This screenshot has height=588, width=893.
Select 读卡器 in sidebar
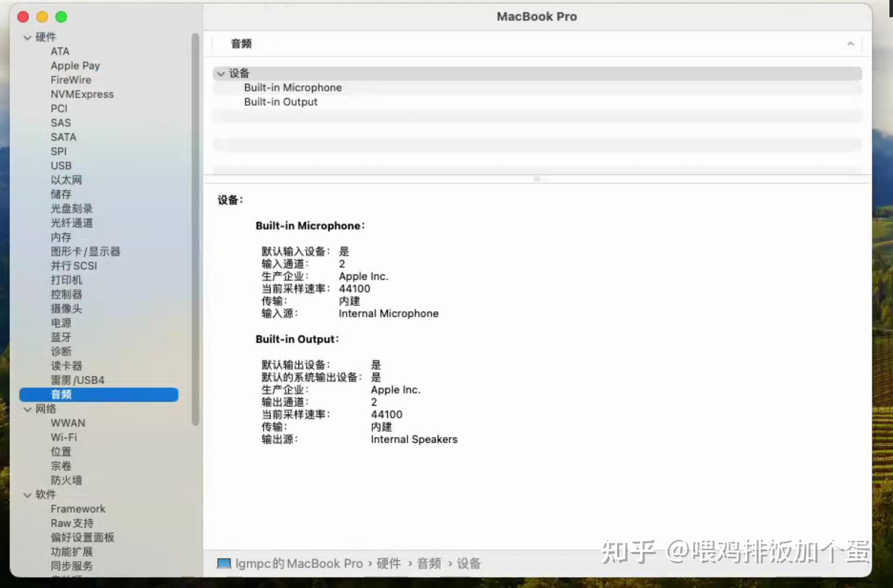click(x=66, y=366)
